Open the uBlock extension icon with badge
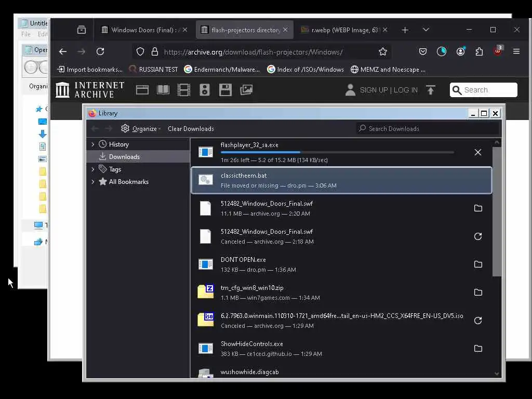532x399 pixels. tap(498, 51)
